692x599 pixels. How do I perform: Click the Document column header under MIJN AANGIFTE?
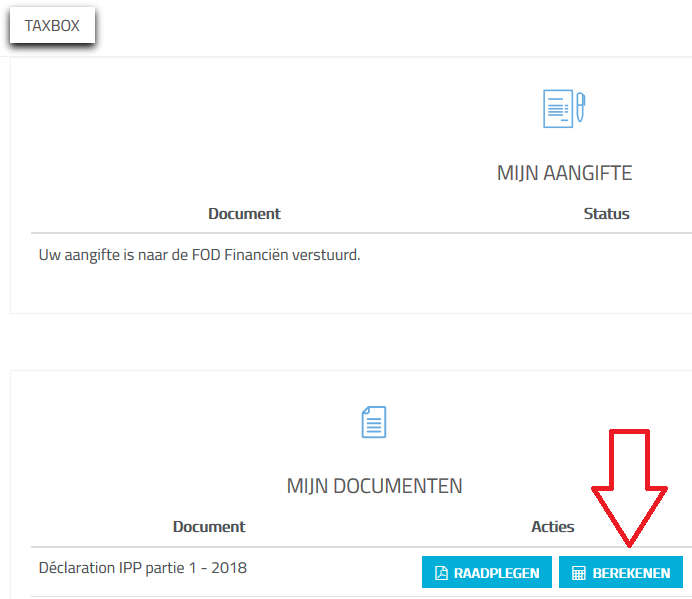pyautogui.click(x=244, y=214)
